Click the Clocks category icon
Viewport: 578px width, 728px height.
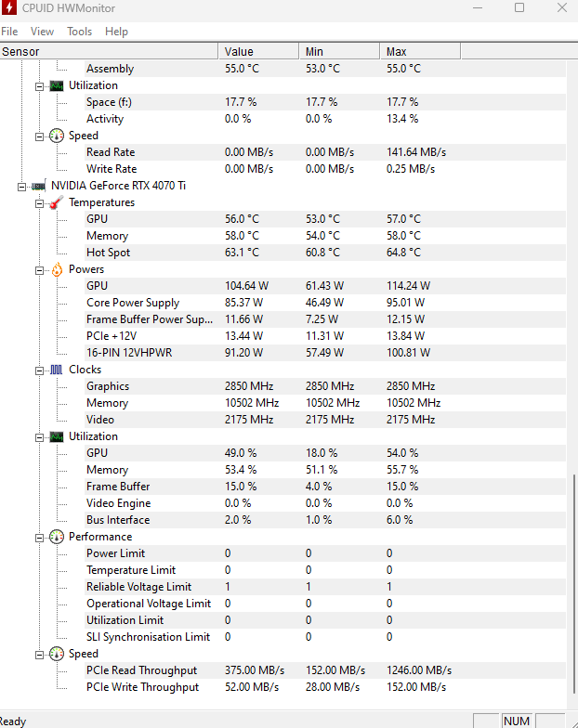[57, 370]
